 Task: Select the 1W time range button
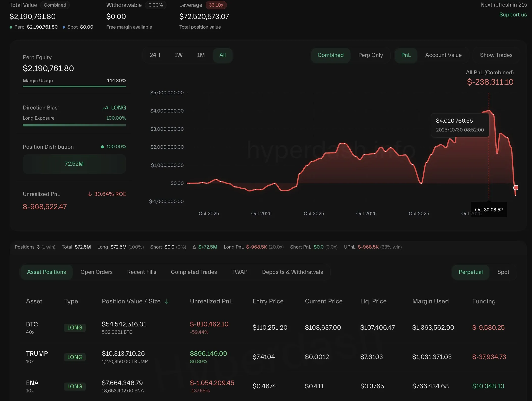(178, 55)
